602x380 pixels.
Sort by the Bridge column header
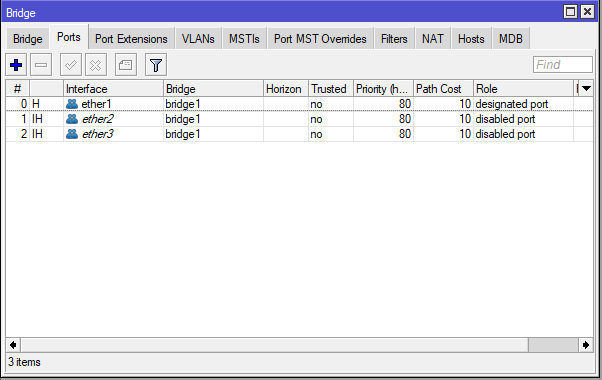click(x=213, y=89)
